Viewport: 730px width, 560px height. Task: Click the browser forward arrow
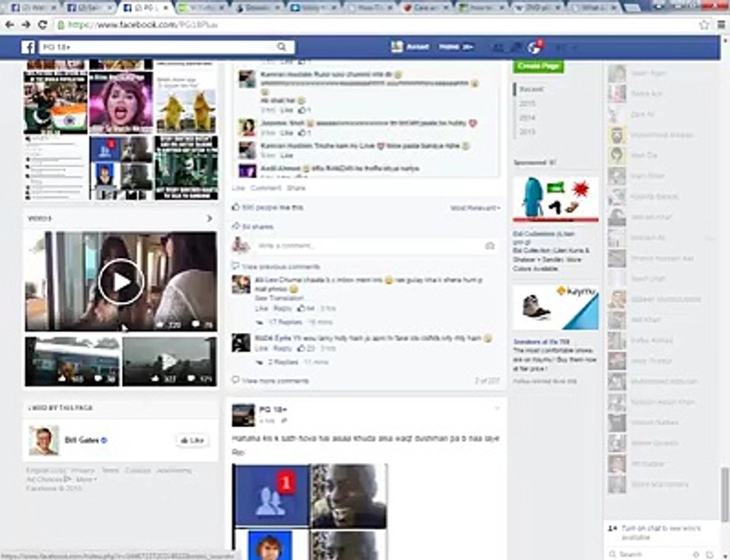coord(26,25)
